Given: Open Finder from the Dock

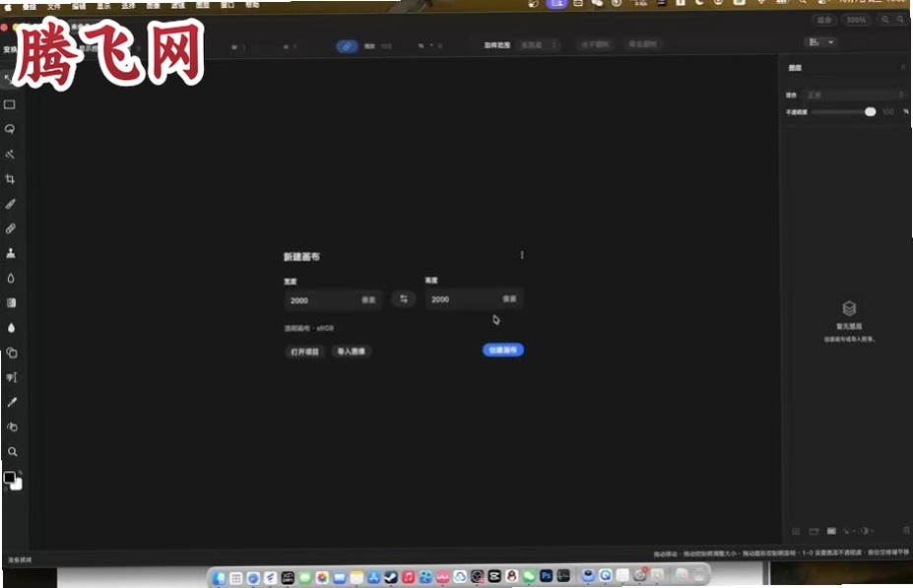Looking at the screenshot, I should click(219, 578).
